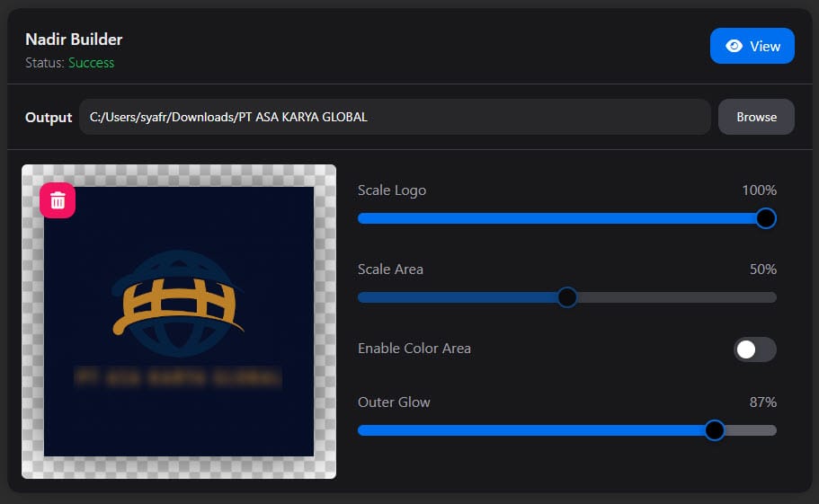
Task: Click the Enable Color Area label
Action: pos(414,349)
